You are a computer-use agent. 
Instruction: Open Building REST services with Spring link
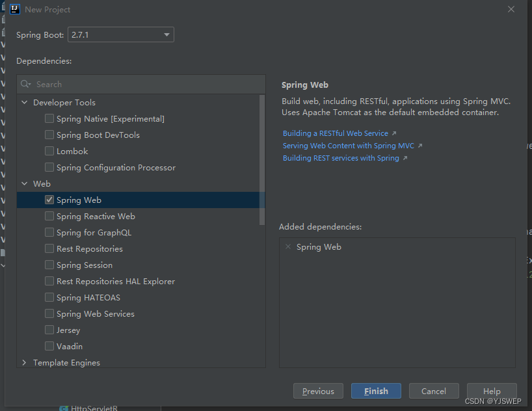(x=341, y=158)
